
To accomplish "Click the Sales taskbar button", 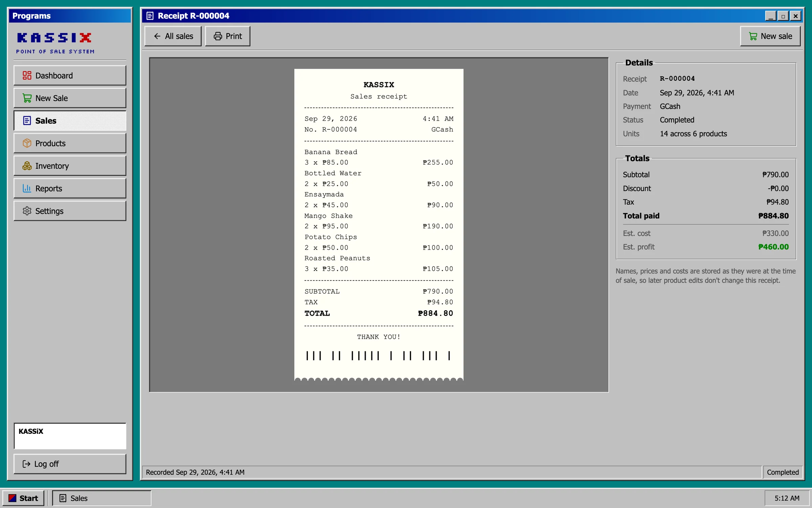I will point(101,498).
